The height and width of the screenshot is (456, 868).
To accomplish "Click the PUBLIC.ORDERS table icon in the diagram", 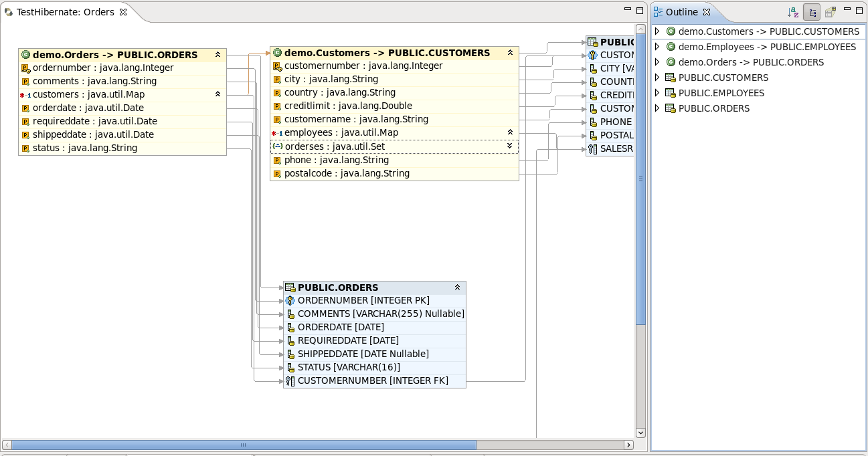I will pos(290,288).
